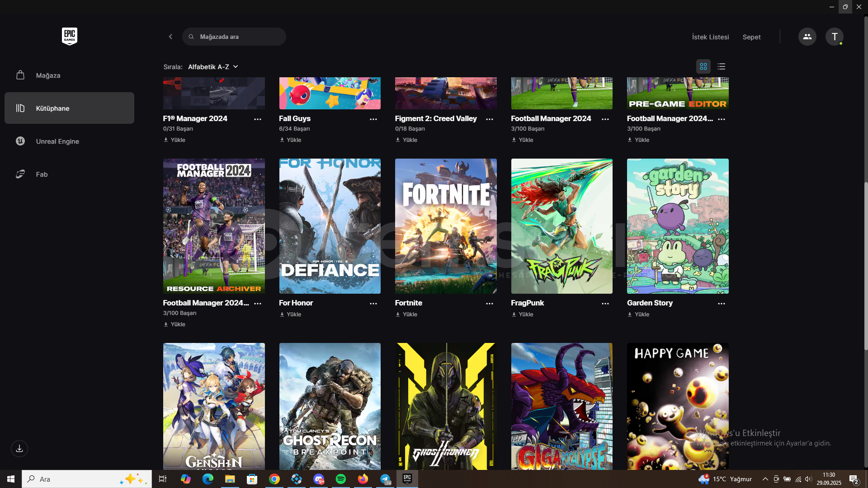
Task: Click the Mağazada ara search field
Action: click(x=234, y=37)
